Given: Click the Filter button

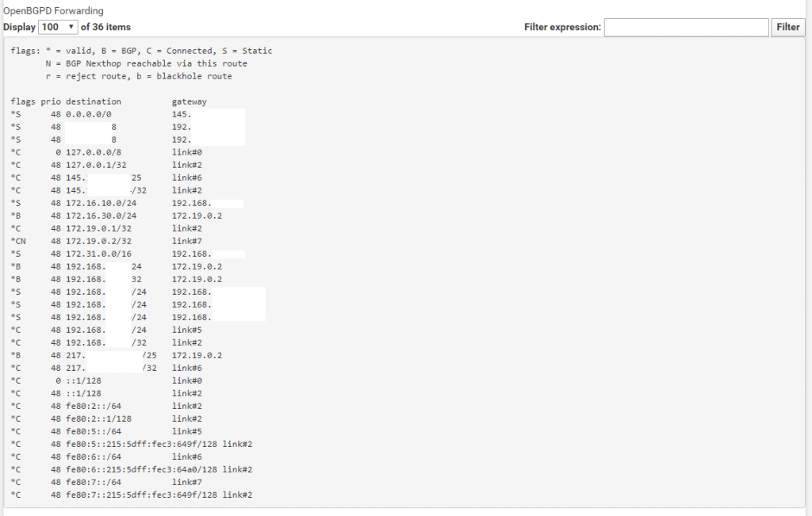Looking at the screenshot, I should [787, 27].
